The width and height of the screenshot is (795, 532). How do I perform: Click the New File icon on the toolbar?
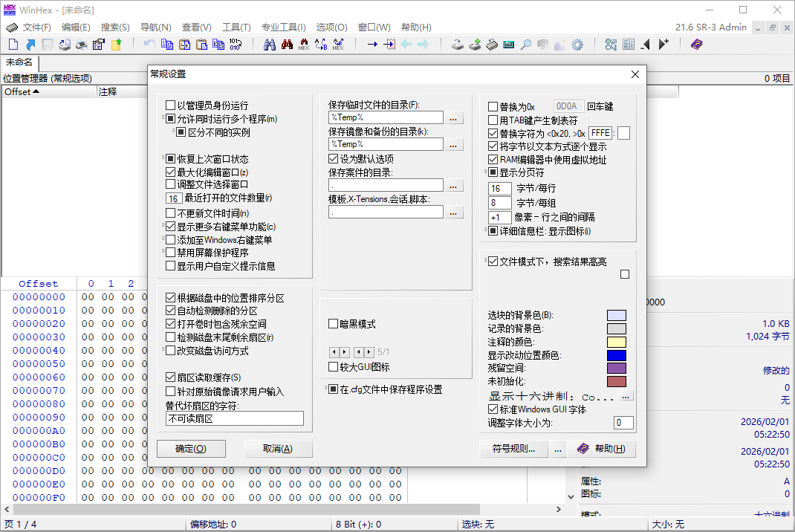12,45
